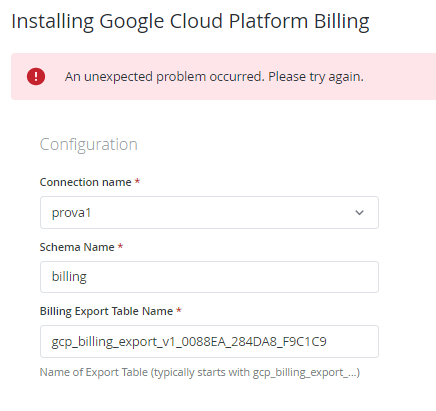436x411 pixels.
Task: Click the 'Connection name' field label
Action: coord(86,182)
